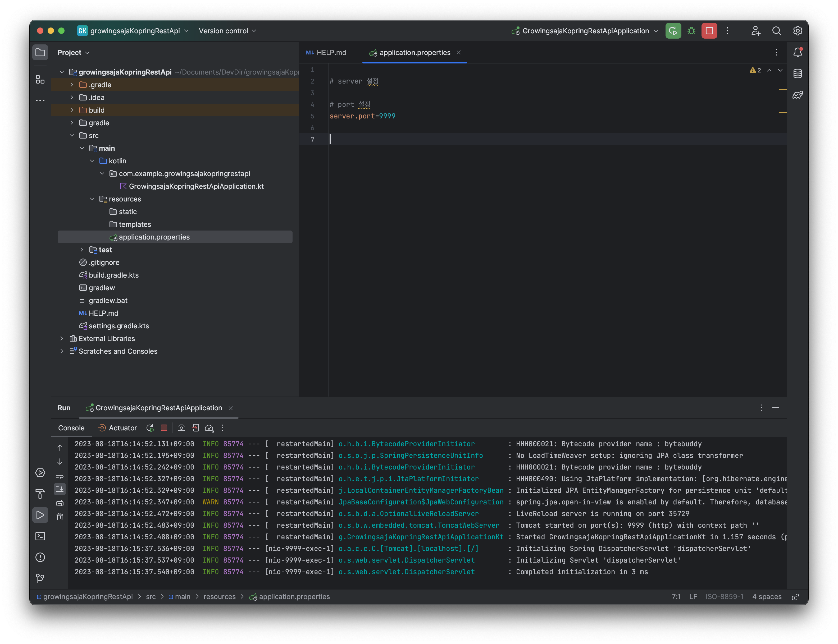
Task: Place cursor on server.port=9999 line
Action: click(x=362, y=116)
